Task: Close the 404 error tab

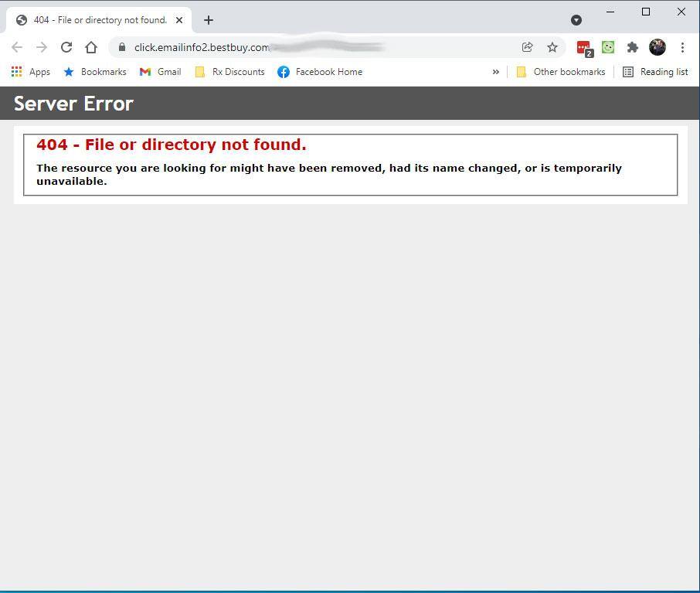Action: (x=180, y=20)
